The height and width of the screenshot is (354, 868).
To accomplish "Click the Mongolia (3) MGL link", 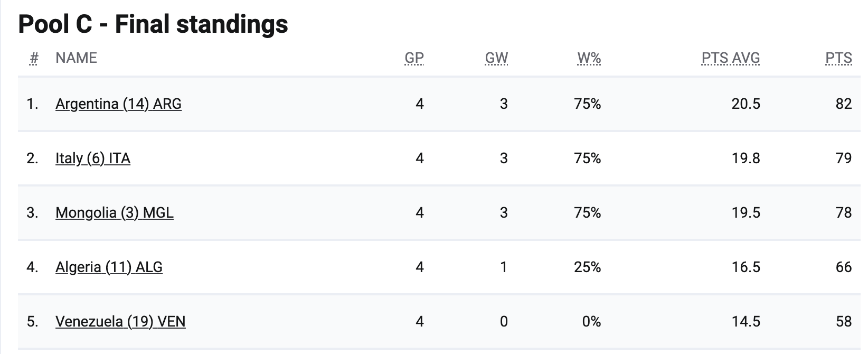I will click(x=114, y=213).
